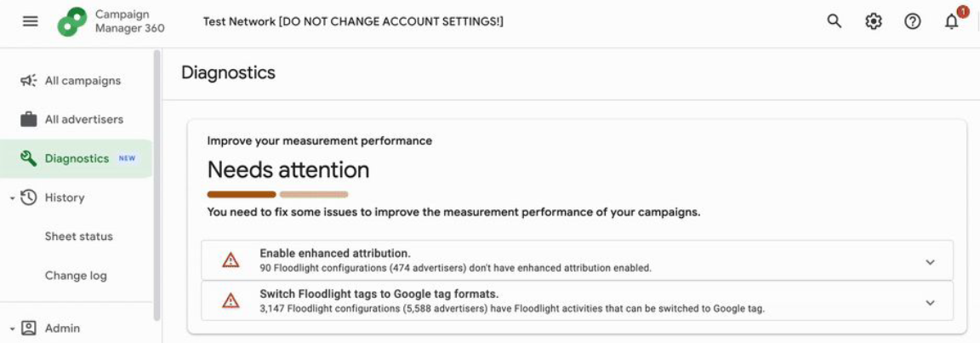Click the History clock icon

click(29, 197)
